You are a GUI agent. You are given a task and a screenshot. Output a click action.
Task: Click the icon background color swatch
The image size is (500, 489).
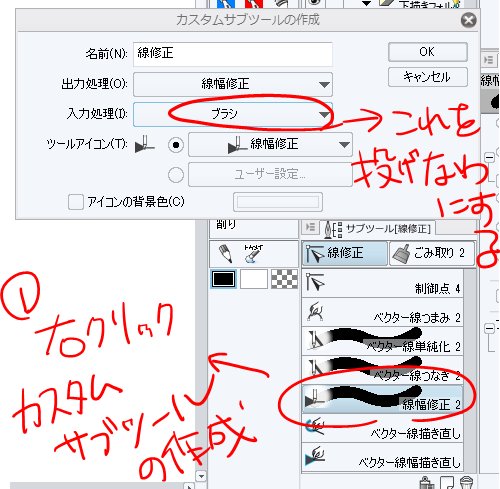point(278,202)
